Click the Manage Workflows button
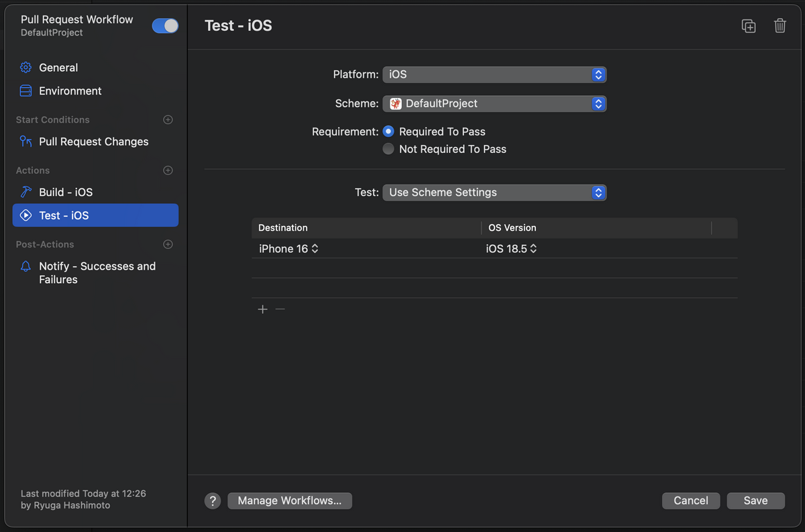 pyautogui.click(x=290, y=500)
